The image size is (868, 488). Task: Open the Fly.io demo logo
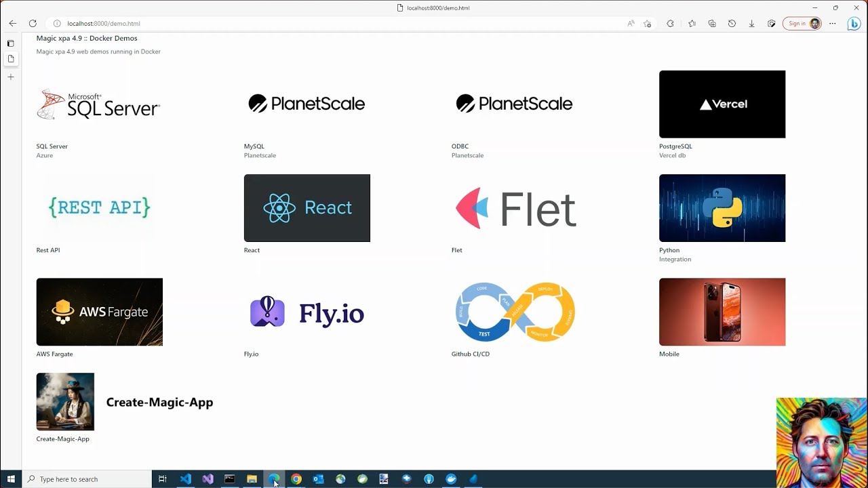307,312
